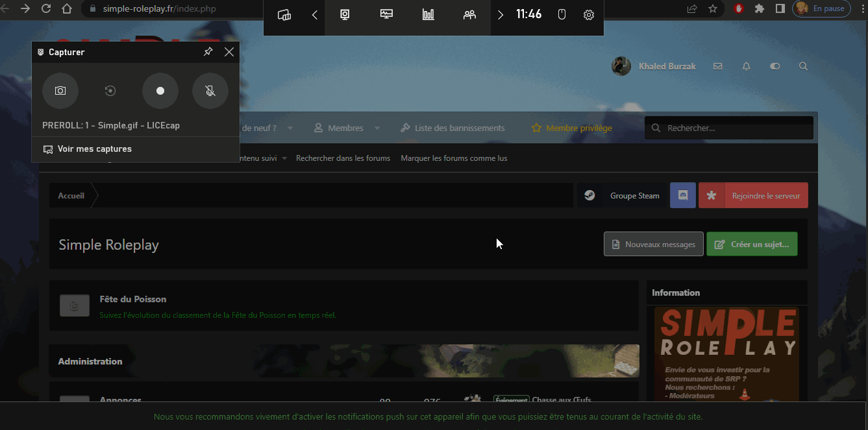Open Game Bar settings gear

589,15
